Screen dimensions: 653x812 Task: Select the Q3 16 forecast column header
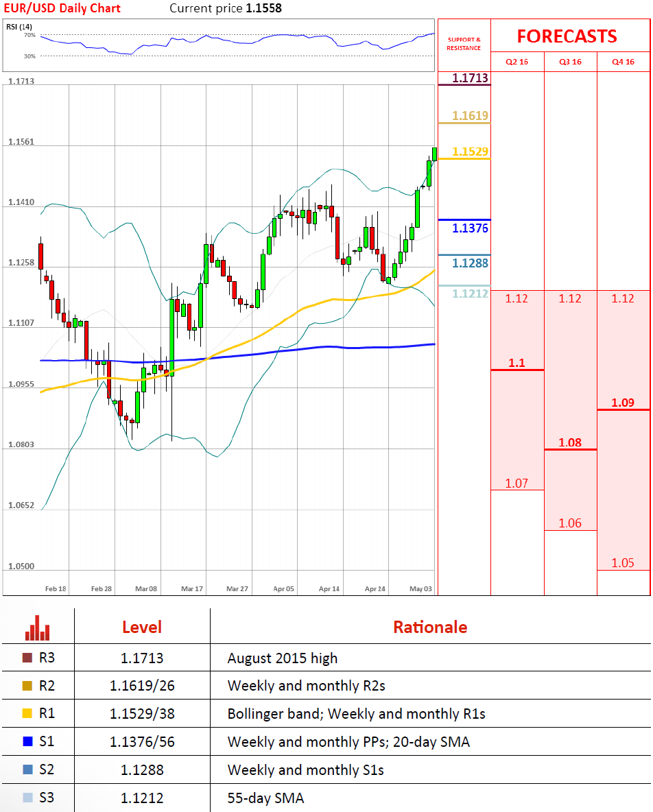click(570, 62)
